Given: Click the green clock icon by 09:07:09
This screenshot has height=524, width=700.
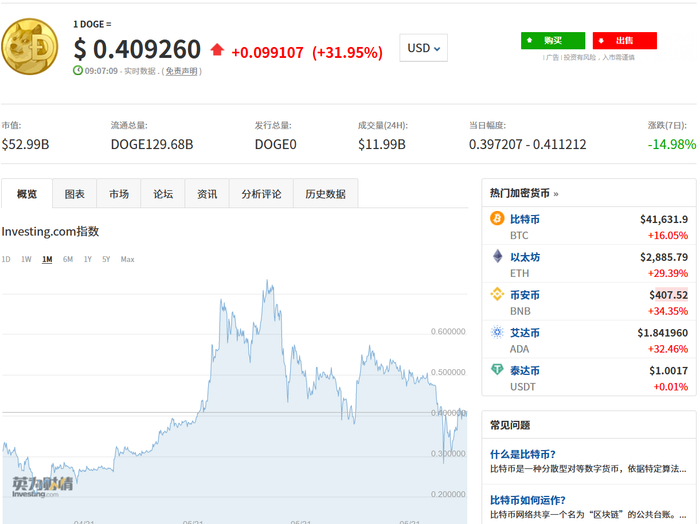Looking at the screenshot, I should point(78,71).
